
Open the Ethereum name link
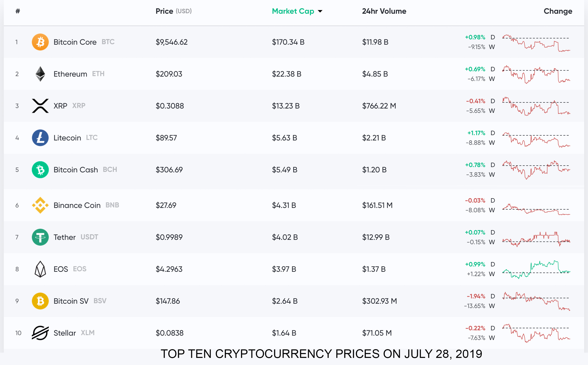click(70, 74)
